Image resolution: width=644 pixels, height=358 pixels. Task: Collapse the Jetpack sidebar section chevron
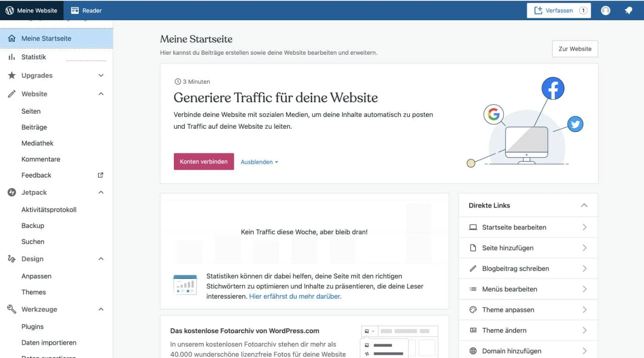pyautogui.click(x=101, y=192)
